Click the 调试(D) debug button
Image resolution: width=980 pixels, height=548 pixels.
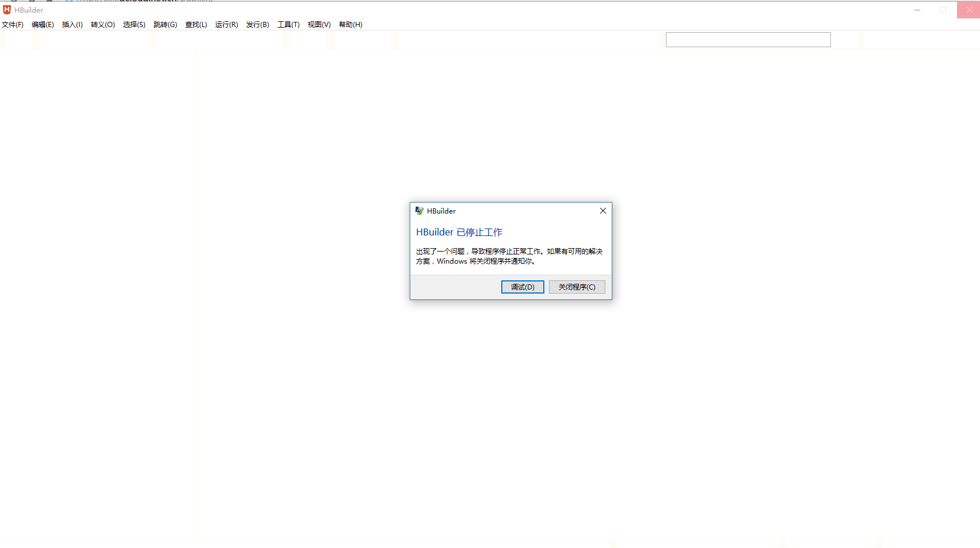[523, 287]
